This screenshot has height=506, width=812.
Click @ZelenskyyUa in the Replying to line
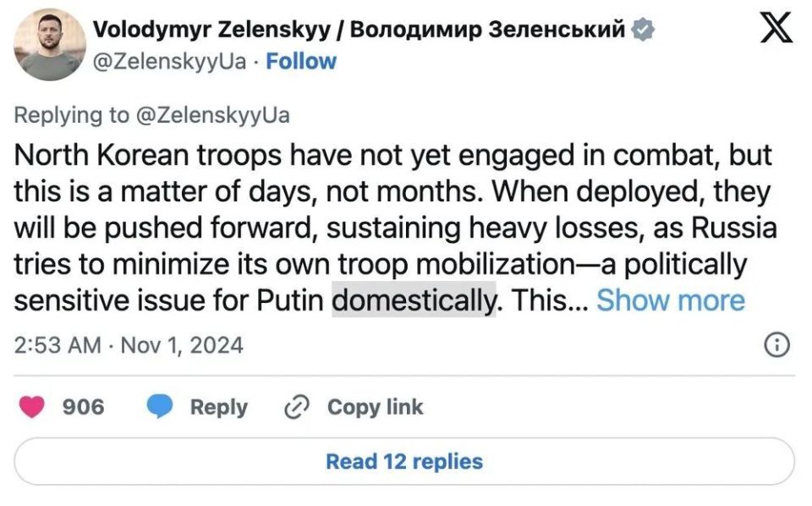tap(212, 115)
